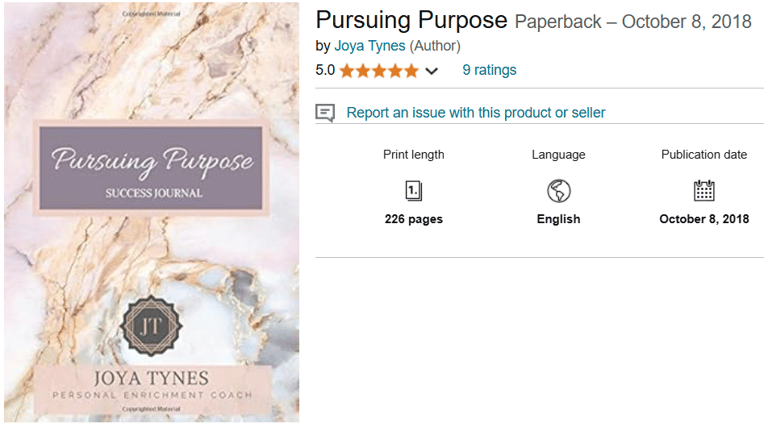Click the Print length pages icon
Image resolution: width=768 pixels, height=432 pixels.
(413, 190)
